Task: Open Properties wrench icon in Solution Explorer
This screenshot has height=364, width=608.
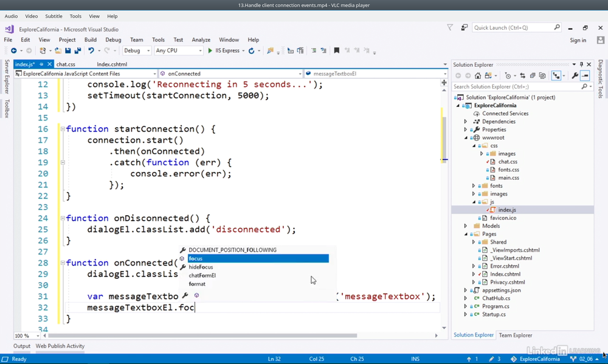Action: click(x=575, y=76)
